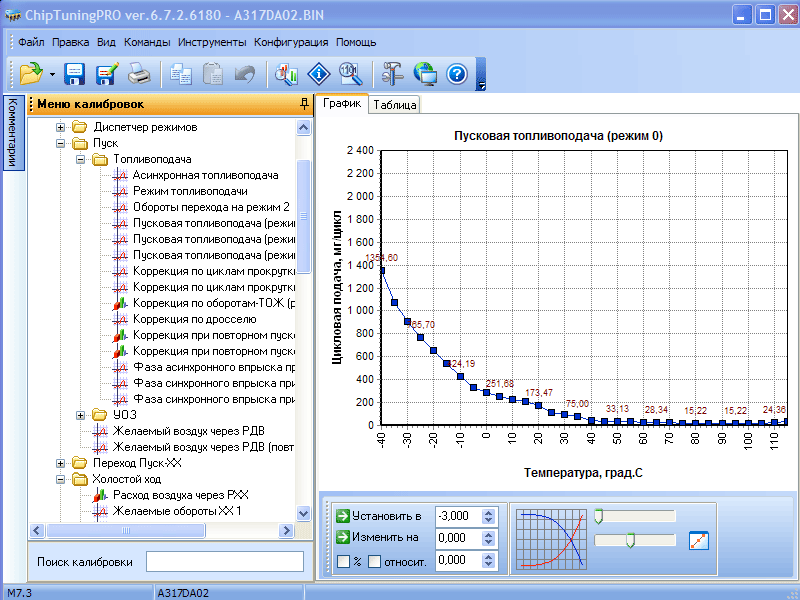This screenshot has height=600, width=800.
Task: Click the blue question mark help icon
Action: point(457,73)
